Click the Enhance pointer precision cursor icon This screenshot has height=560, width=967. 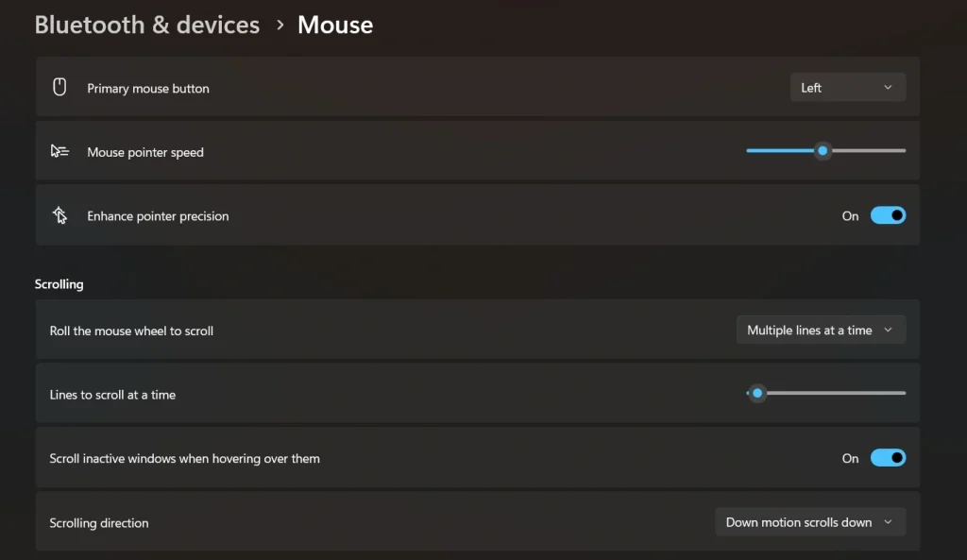pos(59,215)
